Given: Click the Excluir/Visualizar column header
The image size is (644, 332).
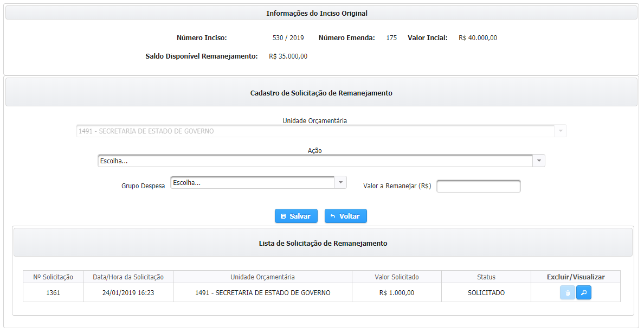Looking at the screenshot, I should tap(576, 277).
